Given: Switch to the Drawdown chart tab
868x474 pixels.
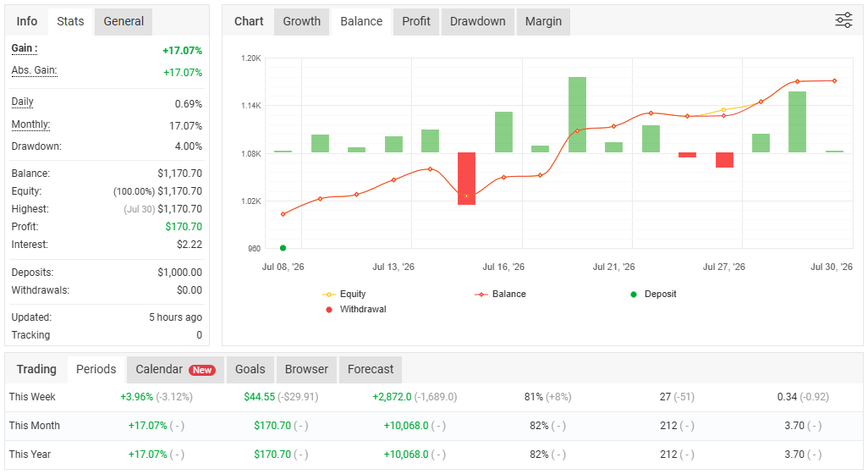Looking at the screenshot, I should pyautogui.click(x=478, y=22).
